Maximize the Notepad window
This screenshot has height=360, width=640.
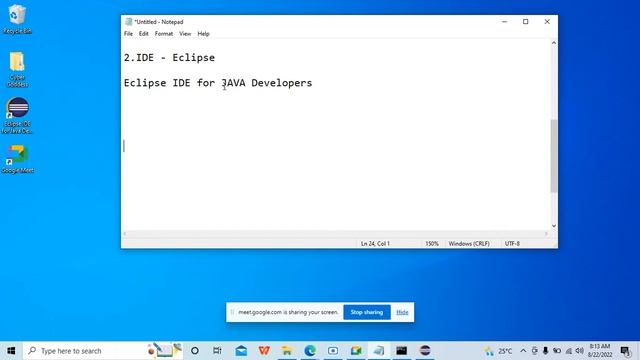tap(526, 22)
